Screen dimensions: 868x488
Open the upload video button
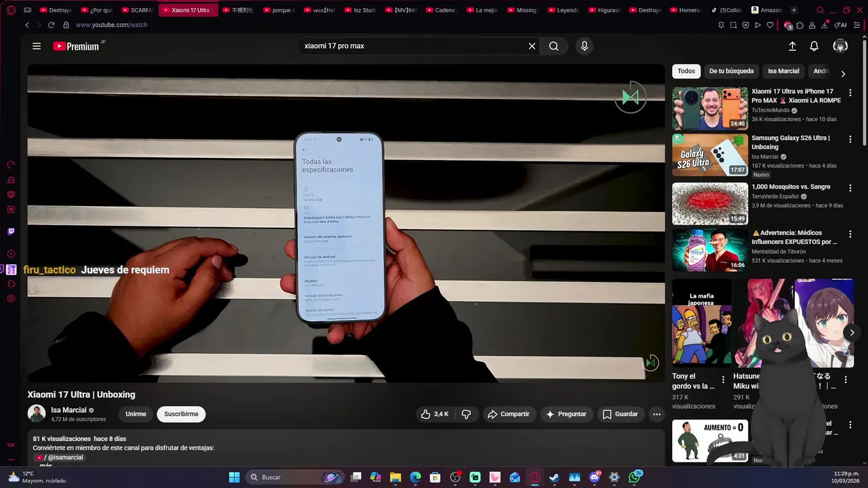(792, 46)
